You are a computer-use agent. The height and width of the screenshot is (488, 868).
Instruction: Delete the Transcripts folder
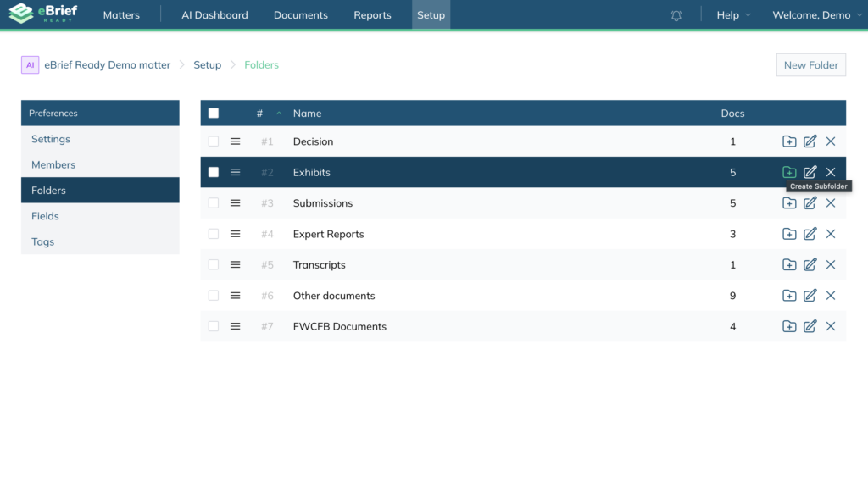point(831,264)
